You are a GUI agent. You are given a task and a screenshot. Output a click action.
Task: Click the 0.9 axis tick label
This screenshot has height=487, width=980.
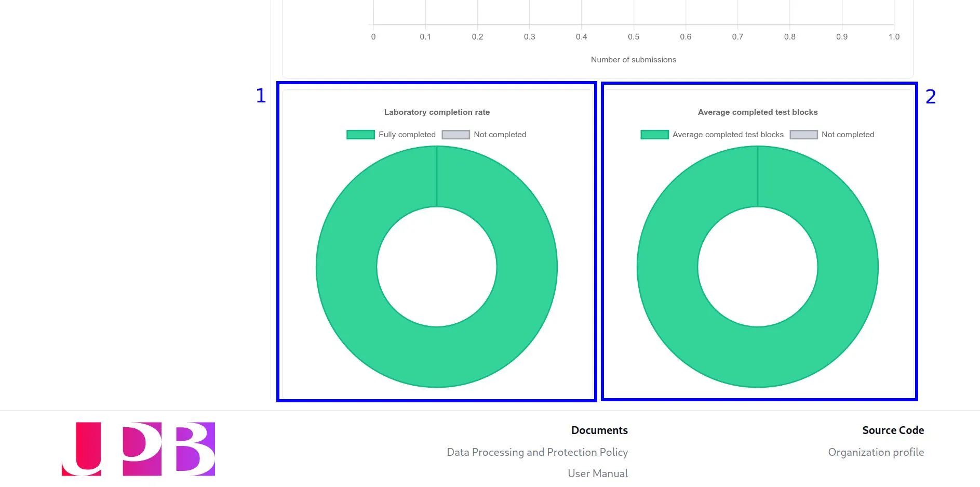click(842, 37)
